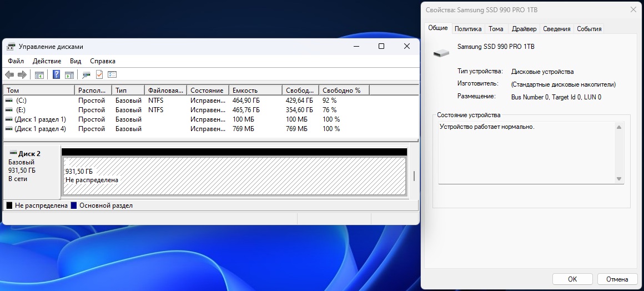
Task: Click the disk connect toolbar icon
Action: [86, 75]
